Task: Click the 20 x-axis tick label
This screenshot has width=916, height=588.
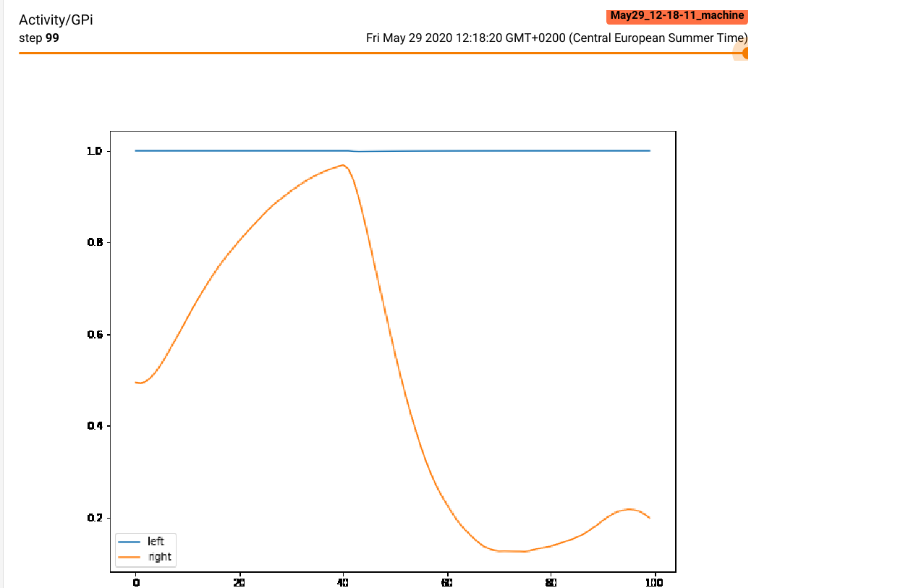Action: point(239,581)
